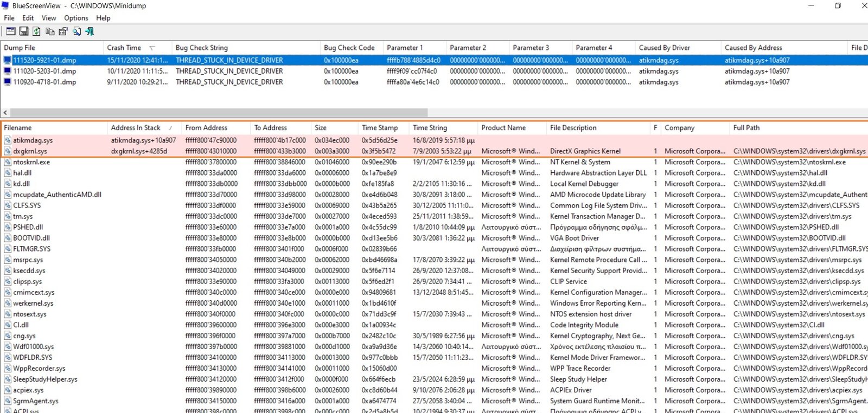This screenshot has width=868, height=413.
Task: Sort by Address In Stack column header
Action: [x=136, y=128]
